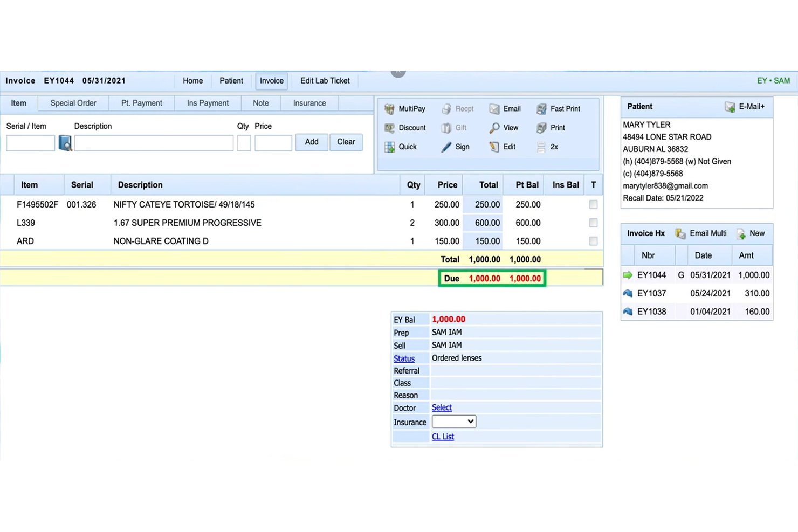Click the 2x copies icon

coord(541,147)
